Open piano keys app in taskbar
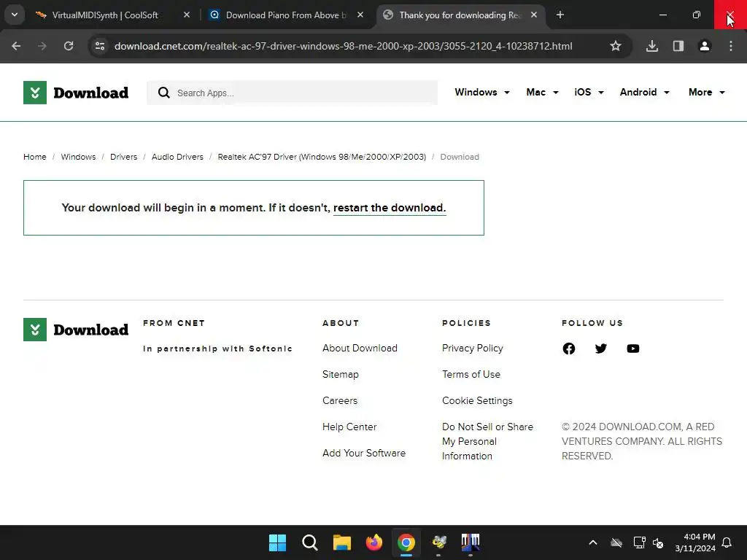Viewport: 747px width, 560px height. click(x=471, y=542)
